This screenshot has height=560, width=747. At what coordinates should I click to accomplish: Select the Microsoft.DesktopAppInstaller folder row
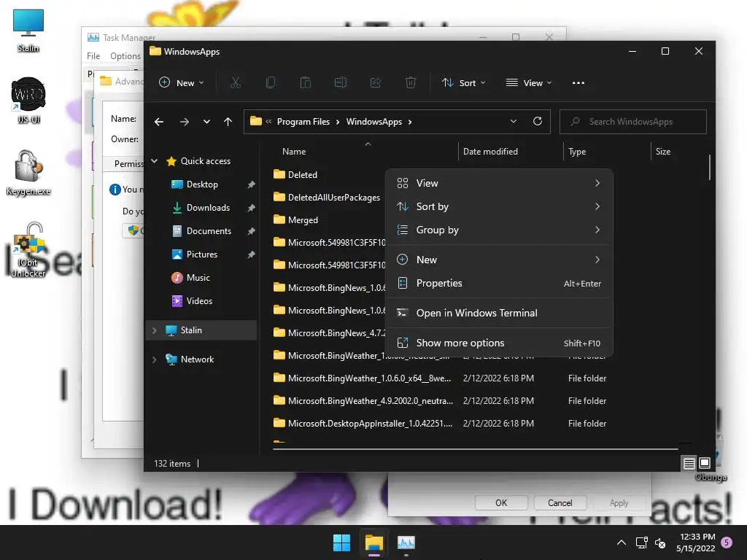pos(440,424)
